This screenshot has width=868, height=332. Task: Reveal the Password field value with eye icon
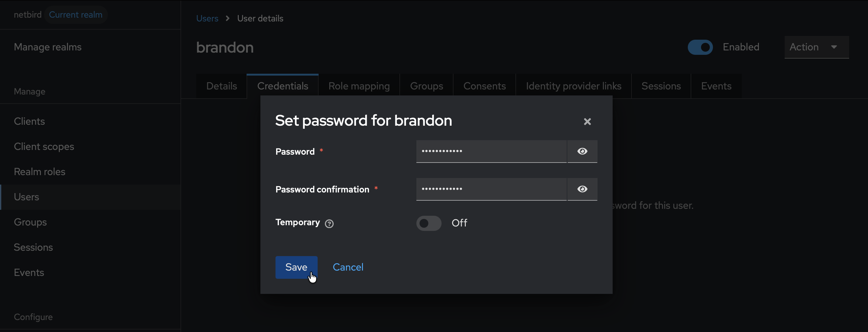pyautogui.click(x=582, y=151)
